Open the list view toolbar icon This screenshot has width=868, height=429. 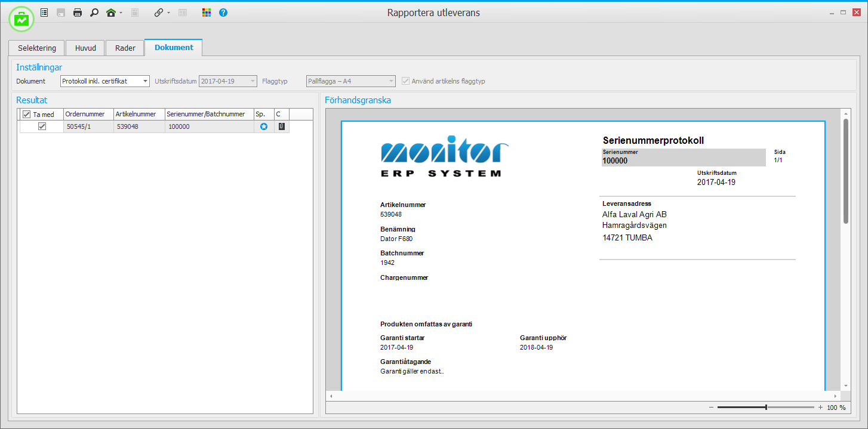[44, 13]
